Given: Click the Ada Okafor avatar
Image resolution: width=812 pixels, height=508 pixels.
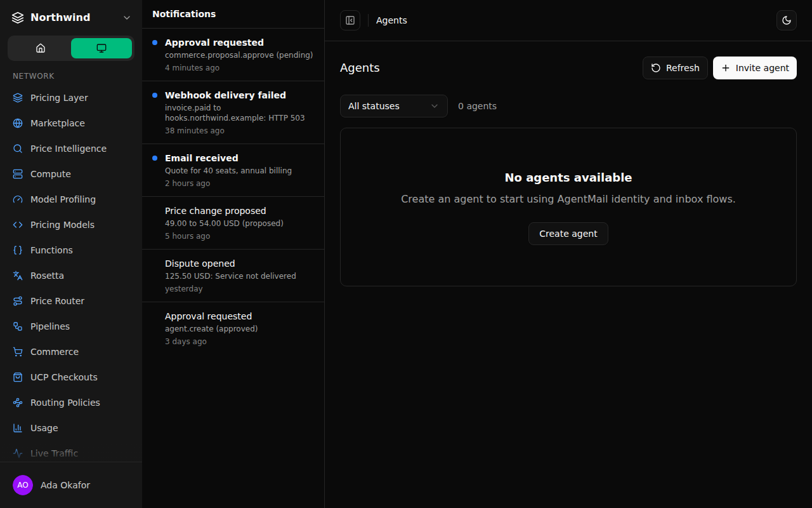Looking at the screenshot, I should tap(23, 485).
